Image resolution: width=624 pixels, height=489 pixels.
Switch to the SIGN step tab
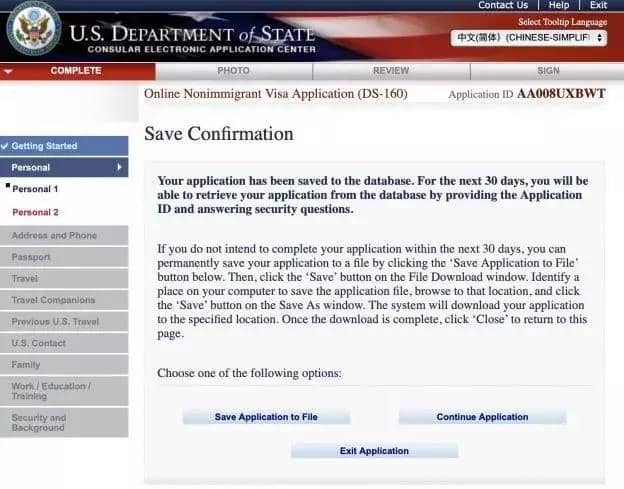click(547, 71)
